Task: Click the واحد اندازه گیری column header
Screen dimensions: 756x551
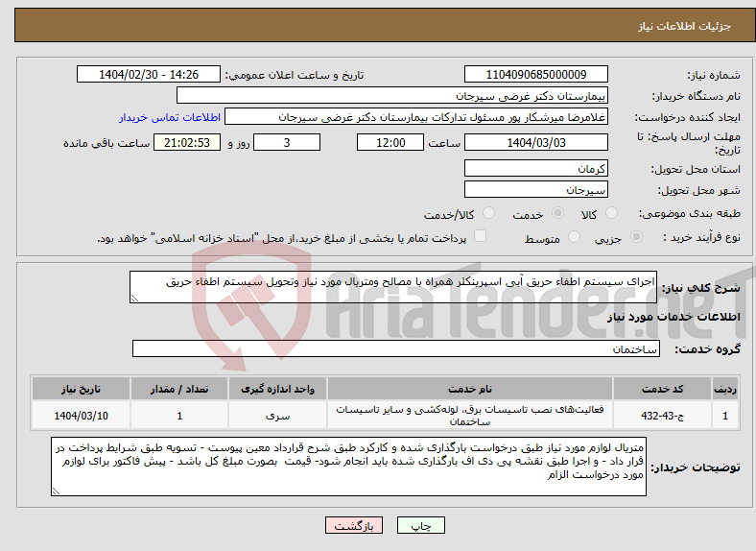Action: click(277, 389)
